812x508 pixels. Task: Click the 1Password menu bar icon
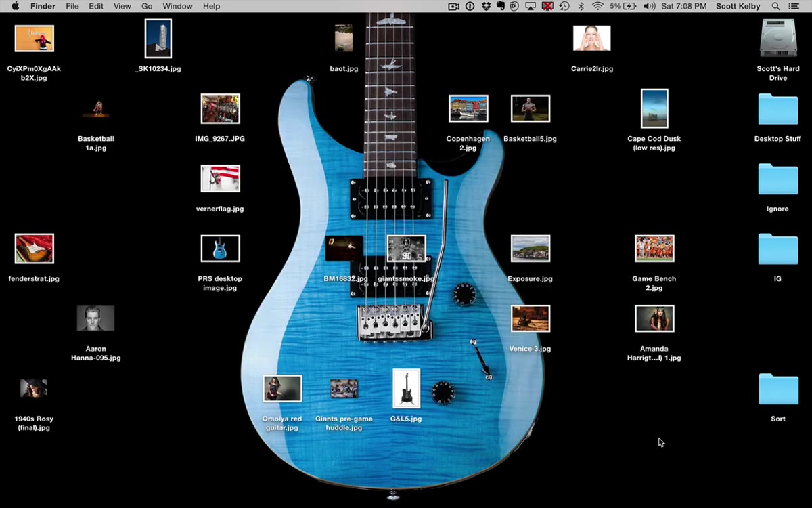[x=470, y=6]
